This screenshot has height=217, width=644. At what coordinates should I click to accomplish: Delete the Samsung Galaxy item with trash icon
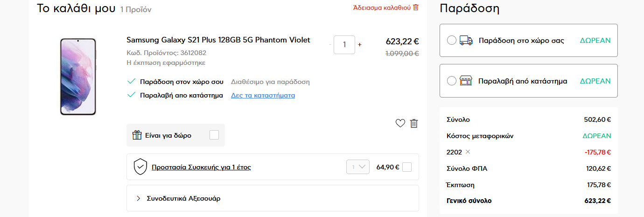(x=414, y=123)
